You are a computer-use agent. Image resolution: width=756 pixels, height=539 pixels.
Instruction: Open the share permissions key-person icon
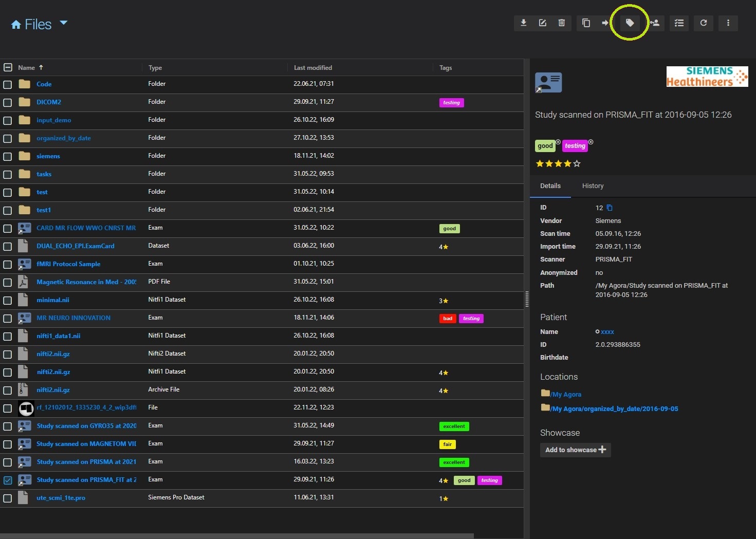point(655,23)
